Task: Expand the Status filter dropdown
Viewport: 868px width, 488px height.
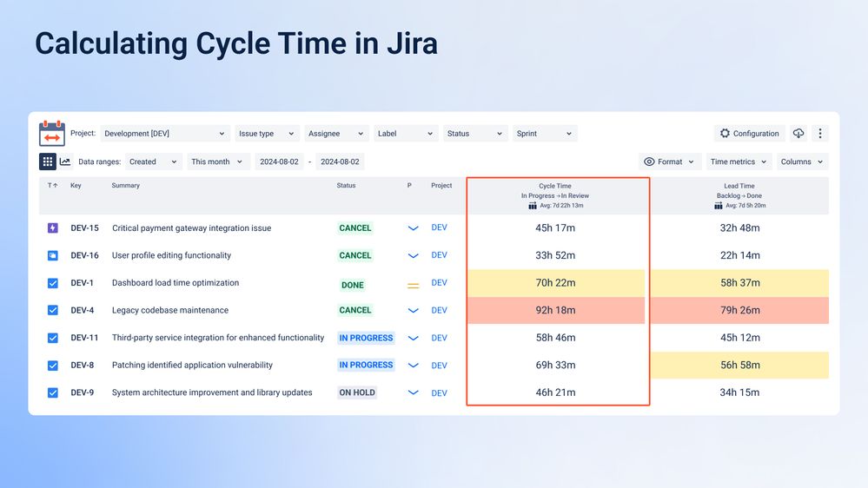Action: tap(475, 134)
